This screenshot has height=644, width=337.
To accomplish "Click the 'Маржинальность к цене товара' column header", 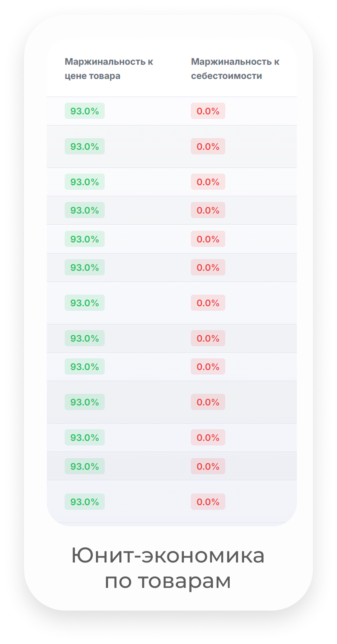I will click(x=109, y=69).
